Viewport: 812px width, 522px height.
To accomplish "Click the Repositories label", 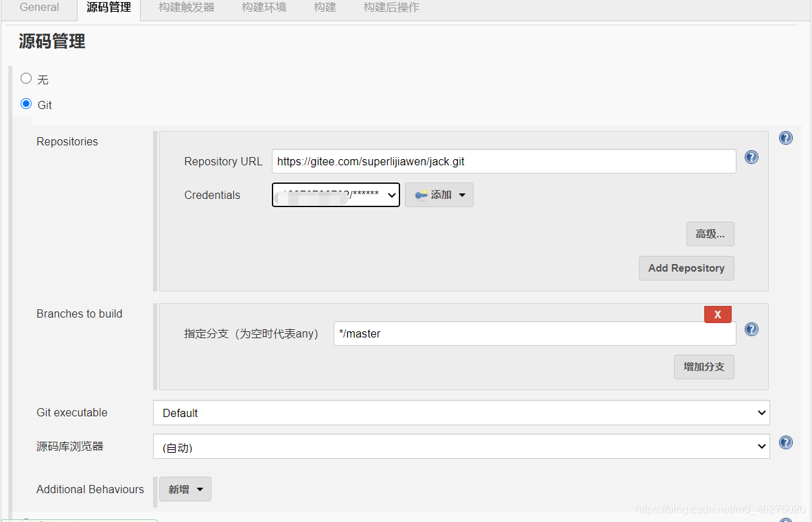I will pos(67,142).
